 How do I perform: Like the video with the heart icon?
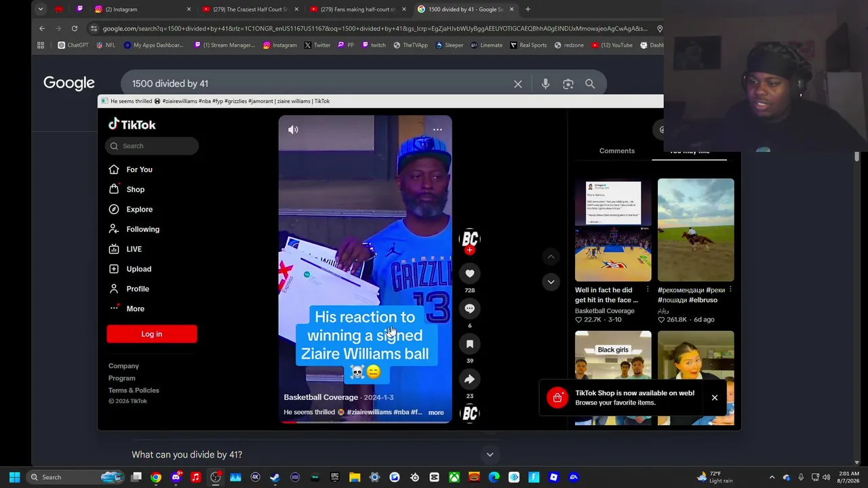[469, 273]
